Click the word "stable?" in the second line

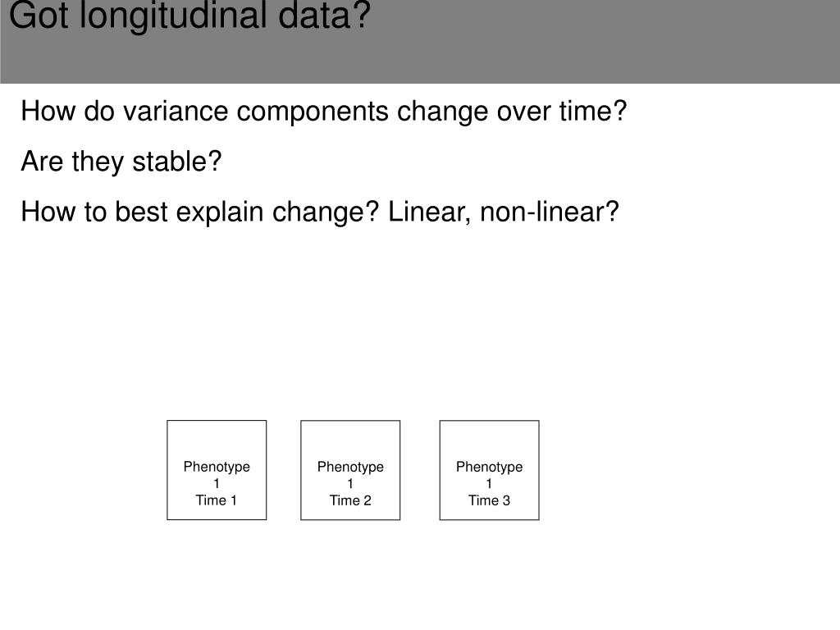177,162
